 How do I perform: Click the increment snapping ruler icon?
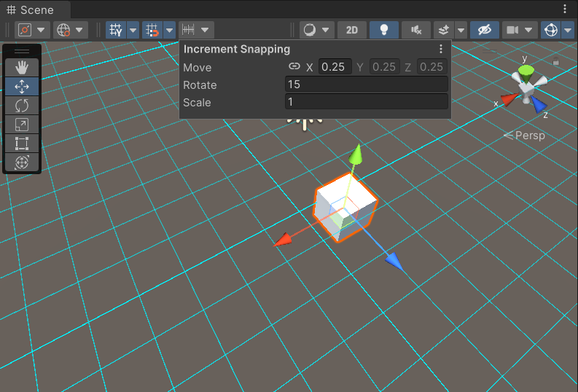pos(188,30)
